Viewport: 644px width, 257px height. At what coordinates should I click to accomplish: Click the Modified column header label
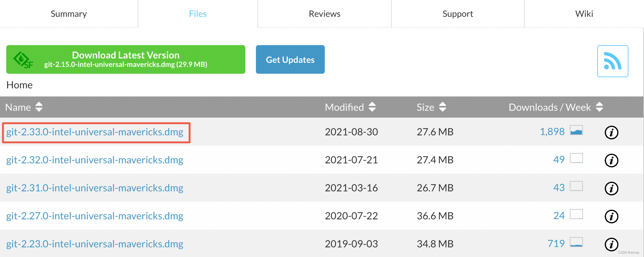[344, 107]
